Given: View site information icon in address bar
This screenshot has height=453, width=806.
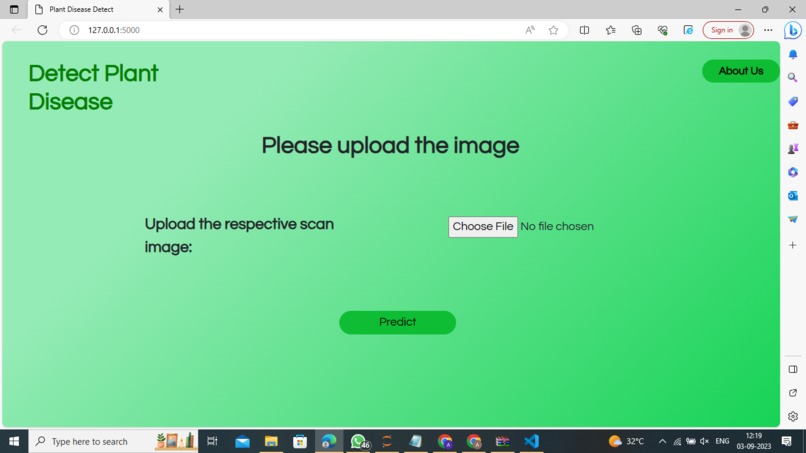Looking at the screenshot, I should [x=74, y=30].
